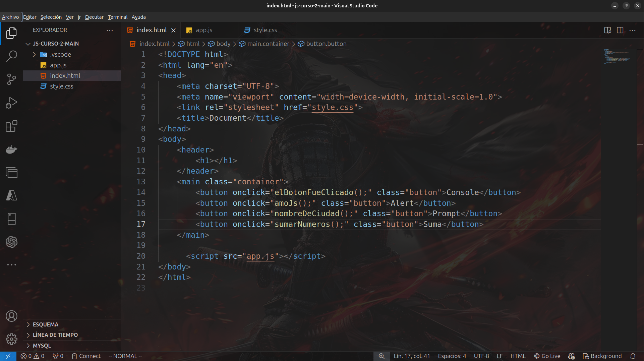Open the Editar menu
Screen dimensions: 644x361
30,17
